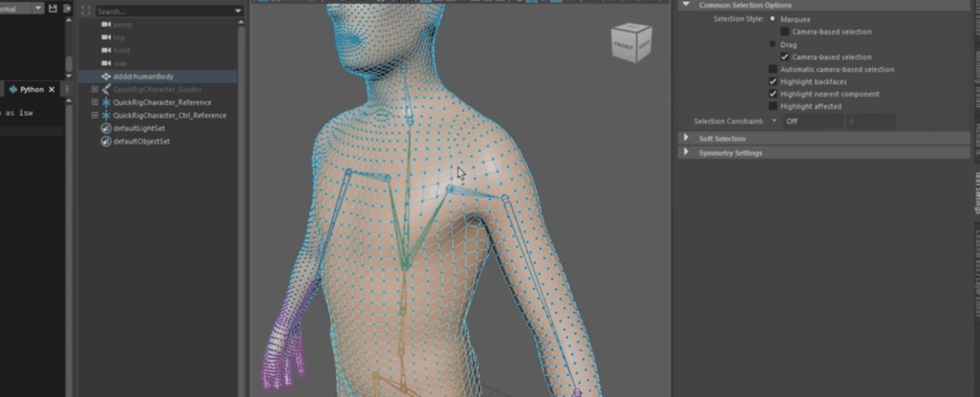Click the QuickRigCharacter_Ctrl_Reference node icon
The image size is (980, 397).
105,116
